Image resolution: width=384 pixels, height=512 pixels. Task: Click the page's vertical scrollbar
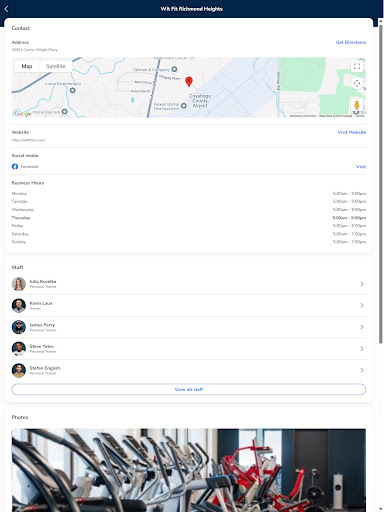tap(381, 183)
